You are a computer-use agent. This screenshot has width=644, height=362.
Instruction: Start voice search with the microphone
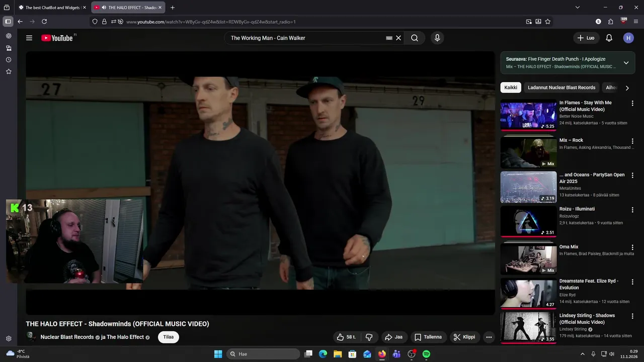point(437,38)
